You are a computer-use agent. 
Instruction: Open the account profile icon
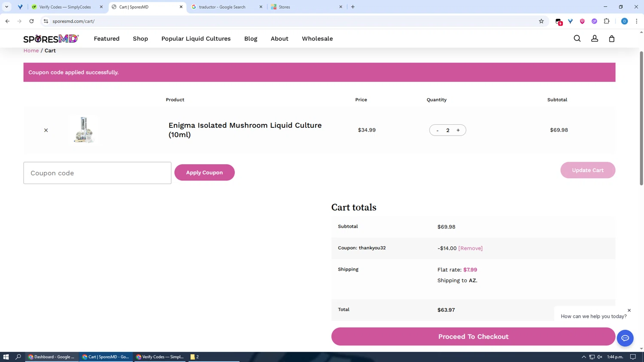[x=595, y=39]
